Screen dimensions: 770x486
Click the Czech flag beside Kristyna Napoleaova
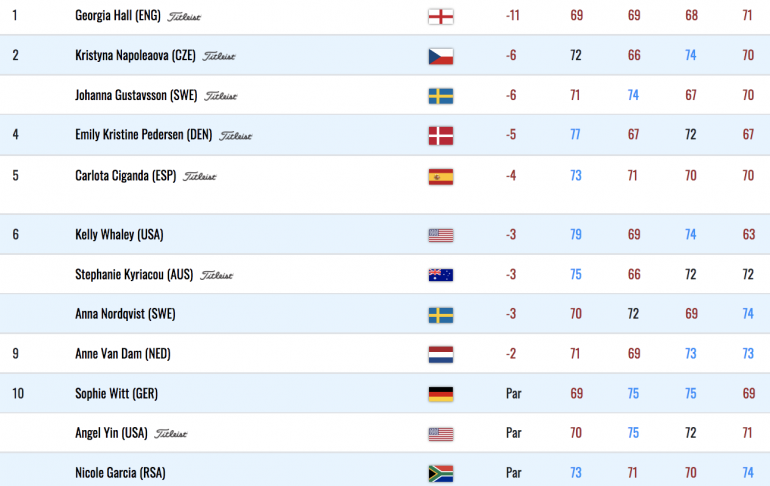coord(440,56)
